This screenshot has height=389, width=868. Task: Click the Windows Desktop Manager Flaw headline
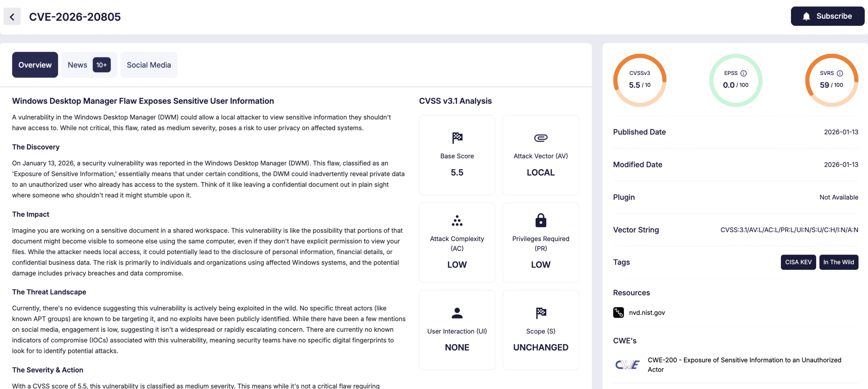143,101
